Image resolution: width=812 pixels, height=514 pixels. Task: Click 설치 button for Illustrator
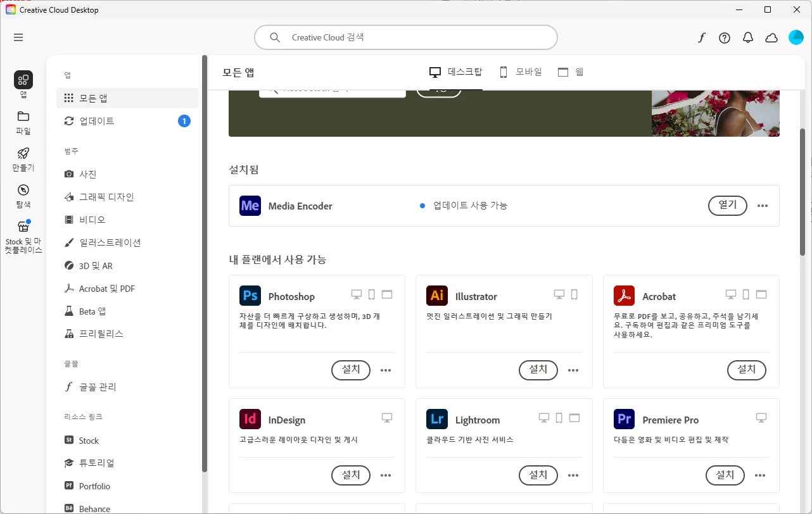tap(538, 370)
